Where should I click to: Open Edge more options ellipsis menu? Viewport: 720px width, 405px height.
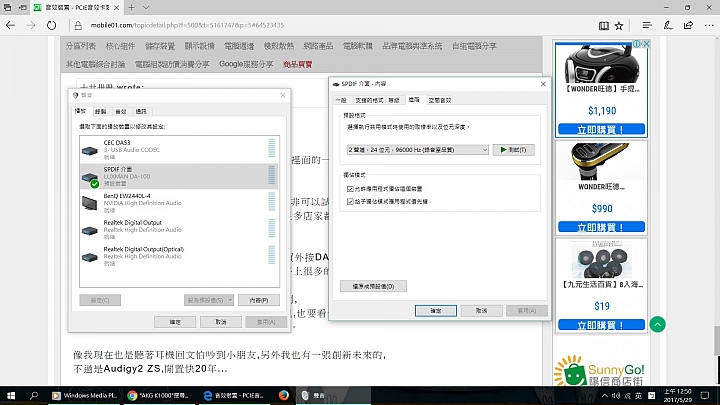(x=709, y=25)
